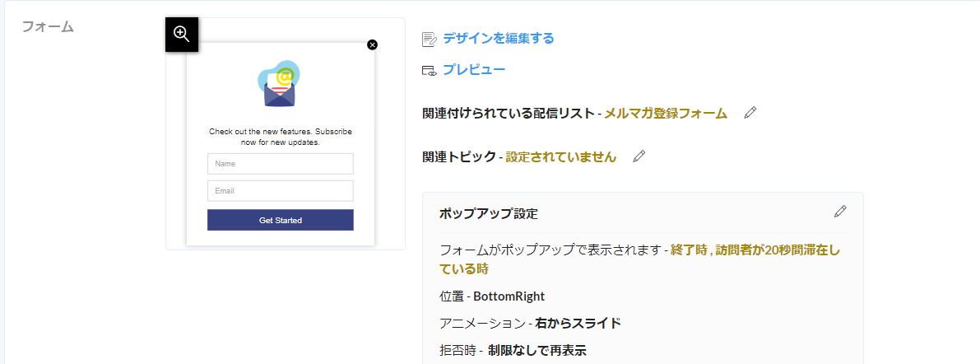Click the preview eye-window icon

pyautogui.click(x=430, y=71)
